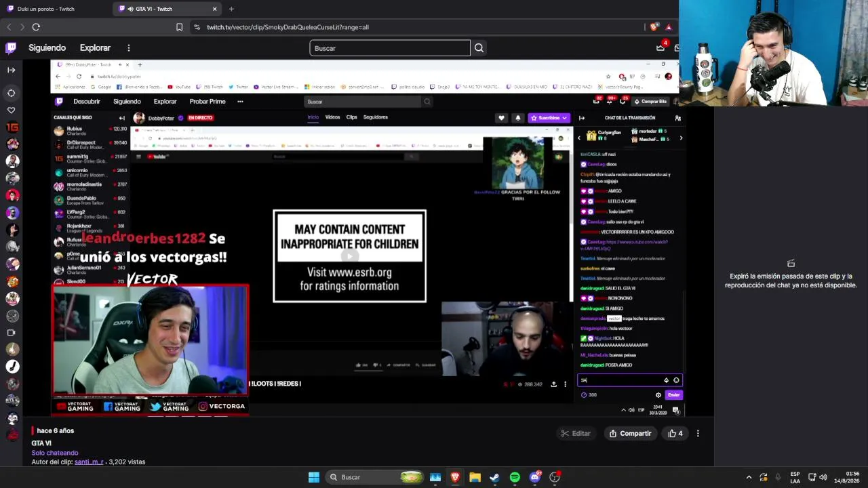Click the browser forward arrow
This screenshot has height=488, width=868.
22,27
